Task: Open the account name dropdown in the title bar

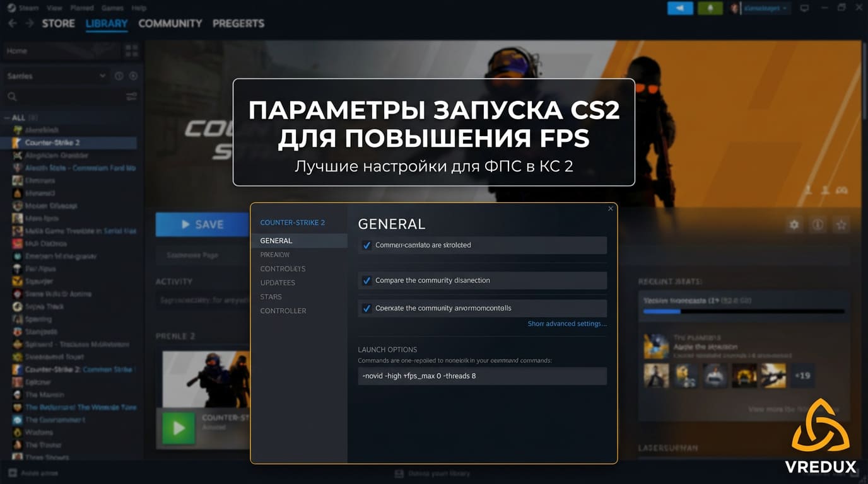Action: pyautogui.click(x=763, y=8)
